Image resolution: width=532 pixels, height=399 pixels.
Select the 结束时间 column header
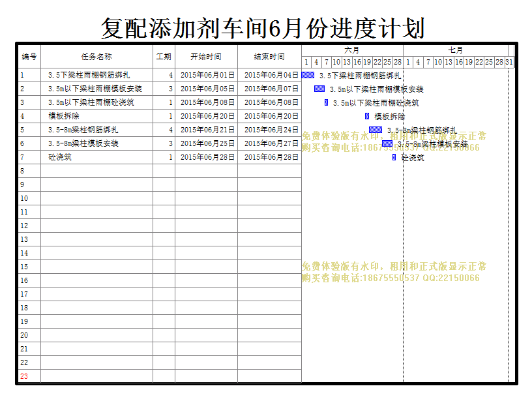(269, 57)
